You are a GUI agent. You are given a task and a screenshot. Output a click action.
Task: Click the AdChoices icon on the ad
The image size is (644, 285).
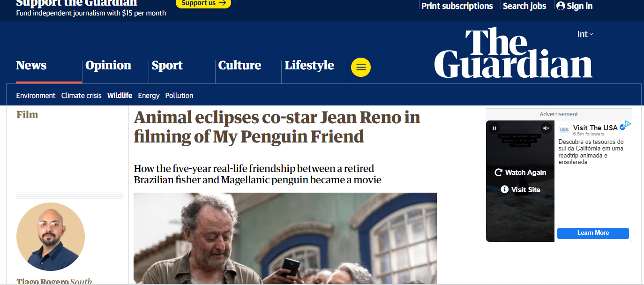point(628,124)
